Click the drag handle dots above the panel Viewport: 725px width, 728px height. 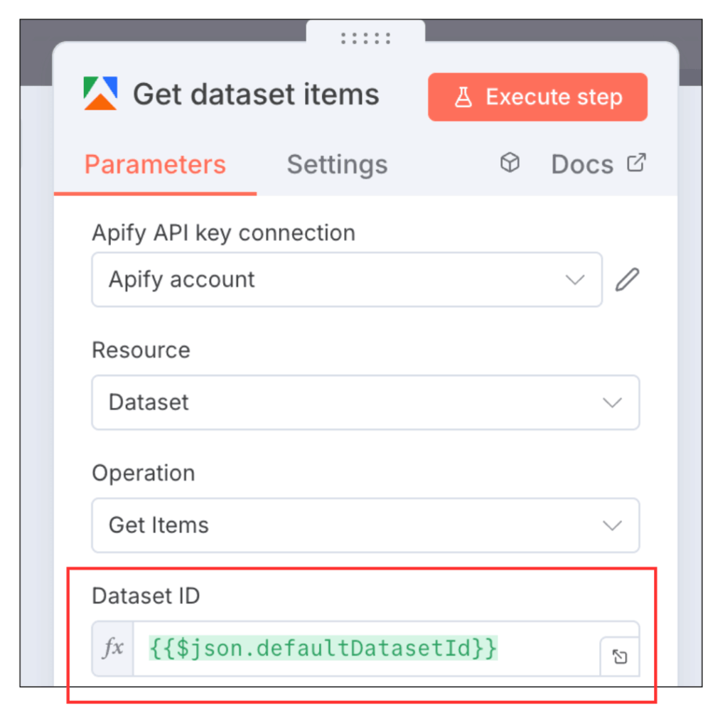pyautogui.click(x=365, y=38)
